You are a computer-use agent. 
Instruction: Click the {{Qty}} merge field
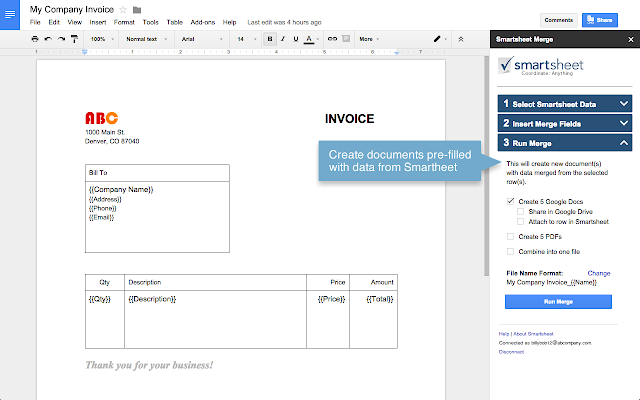[x=100, y=299]
